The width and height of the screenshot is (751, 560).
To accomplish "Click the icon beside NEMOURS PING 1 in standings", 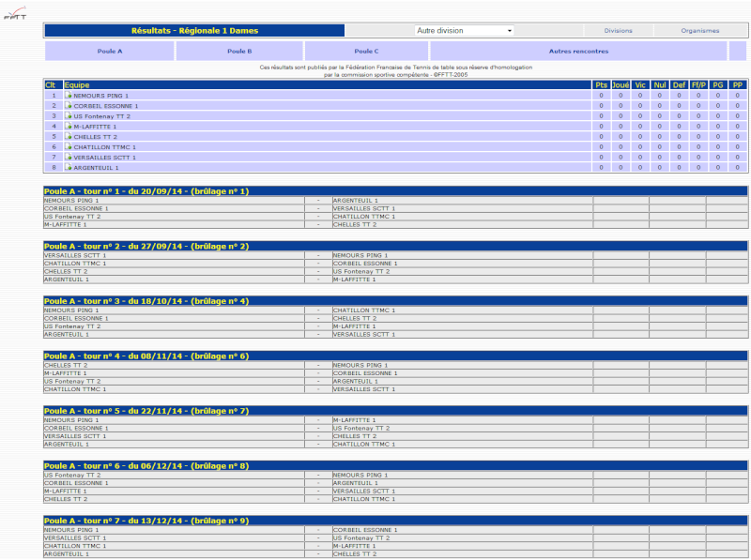I will (68, 96).
